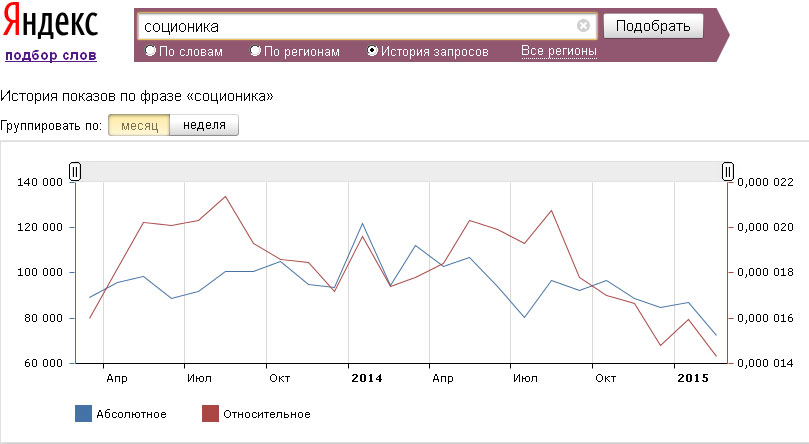Open the подбор слов link

pos(51,55)
